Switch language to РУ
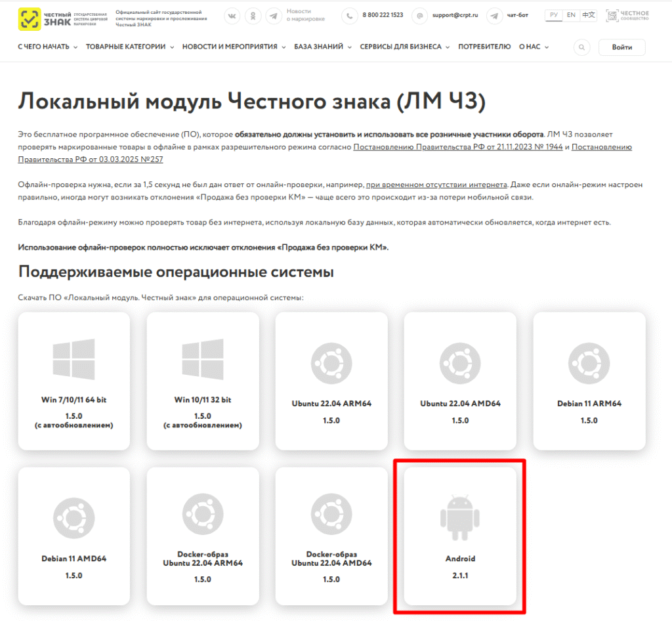Image resolution: width=672 pixels, height=621 pixels. click(554, 15)
